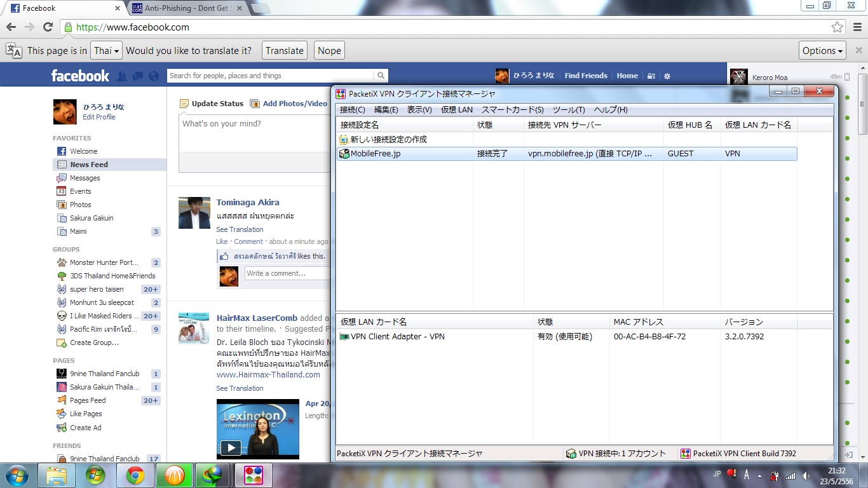Close the translate bar
This screenshot has height=488, width=868.
(x=859, y=50)
